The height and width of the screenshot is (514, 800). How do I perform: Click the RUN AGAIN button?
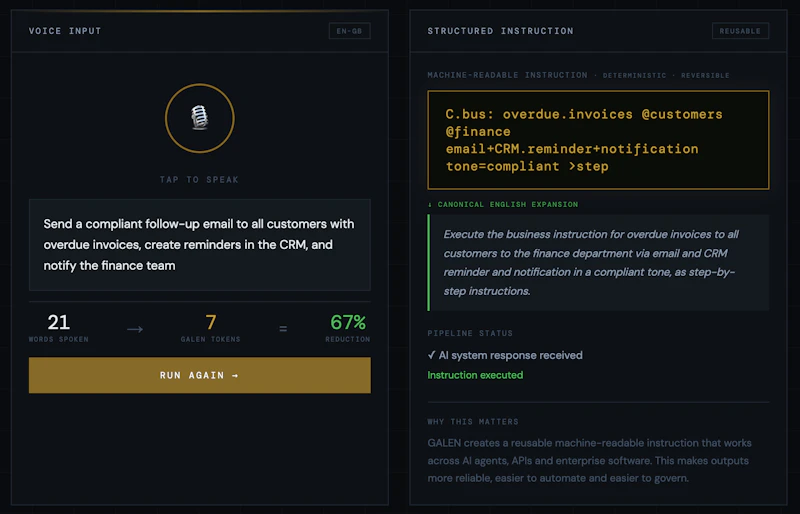(x=199, y=375)
